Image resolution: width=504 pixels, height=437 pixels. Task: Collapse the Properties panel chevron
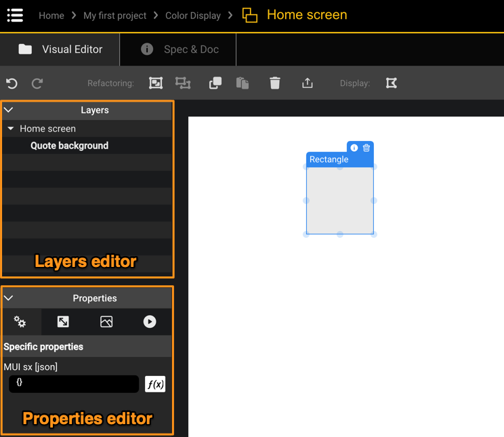point(9,298)
